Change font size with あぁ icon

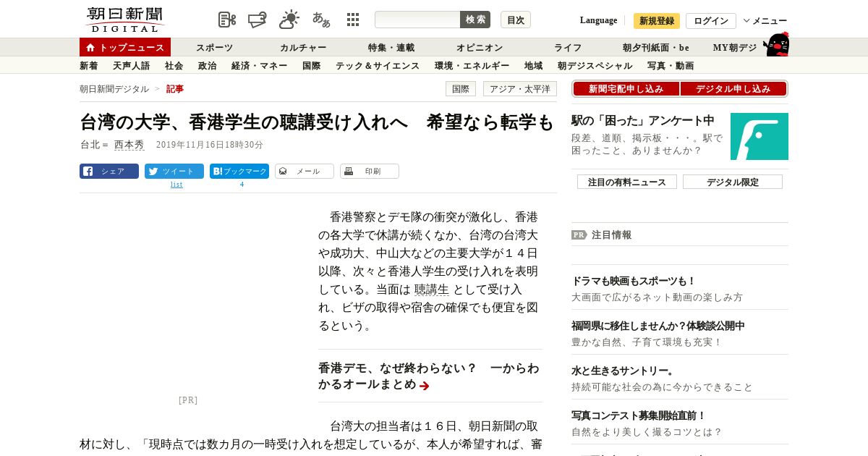tap(321, 20)
